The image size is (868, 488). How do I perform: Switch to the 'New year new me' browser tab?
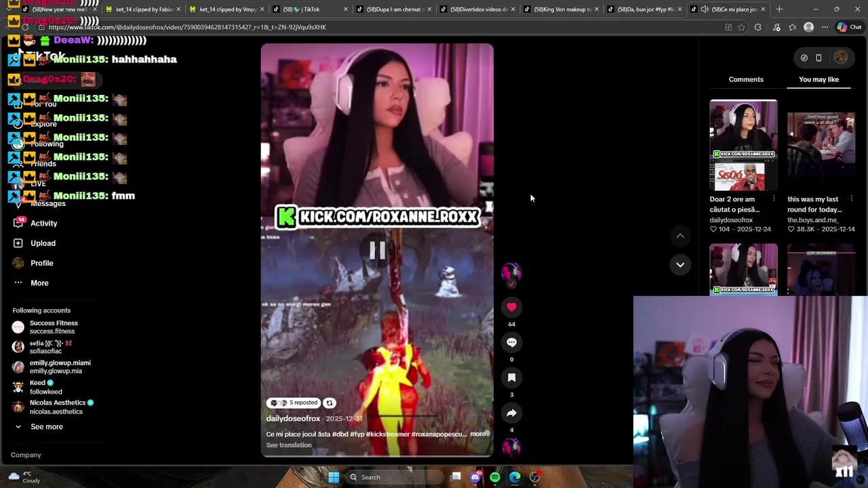click(x=56, y=9)
